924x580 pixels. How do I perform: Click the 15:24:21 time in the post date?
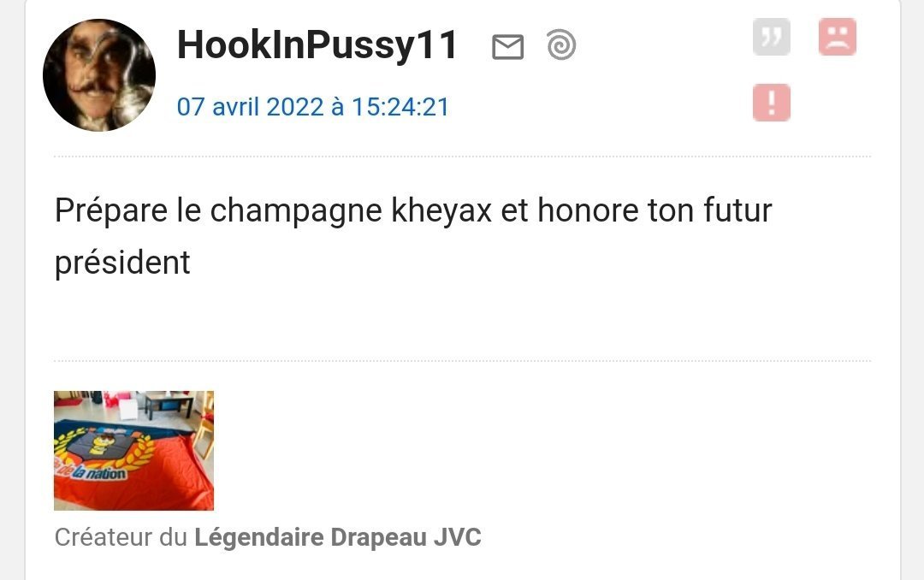[400, 107]
